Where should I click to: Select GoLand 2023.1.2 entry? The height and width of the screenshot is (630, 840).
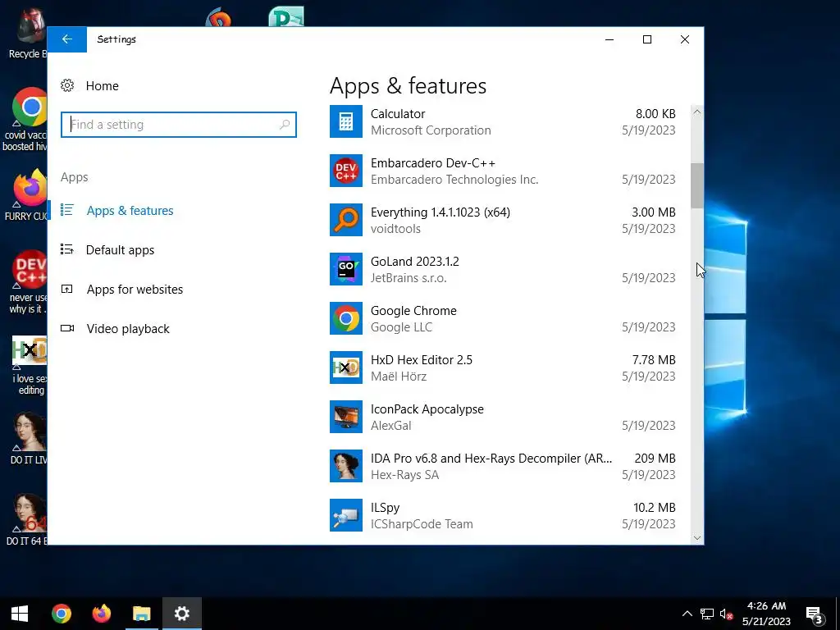pyautogui.click(x=414, y=262)
